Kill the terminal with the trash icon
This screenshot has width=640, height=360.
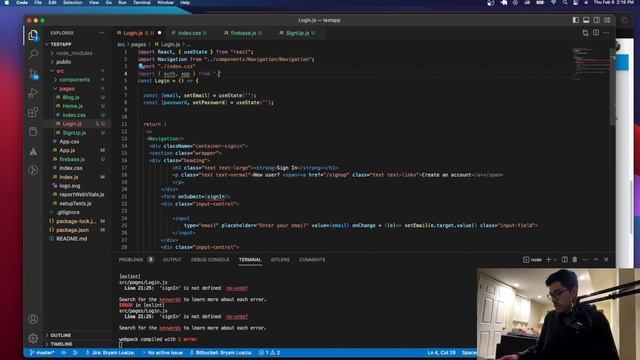[575, 260]
